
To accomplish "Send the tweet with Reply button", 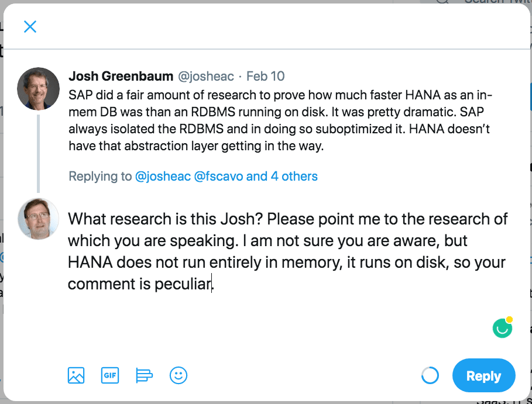I will pos(484,375).
